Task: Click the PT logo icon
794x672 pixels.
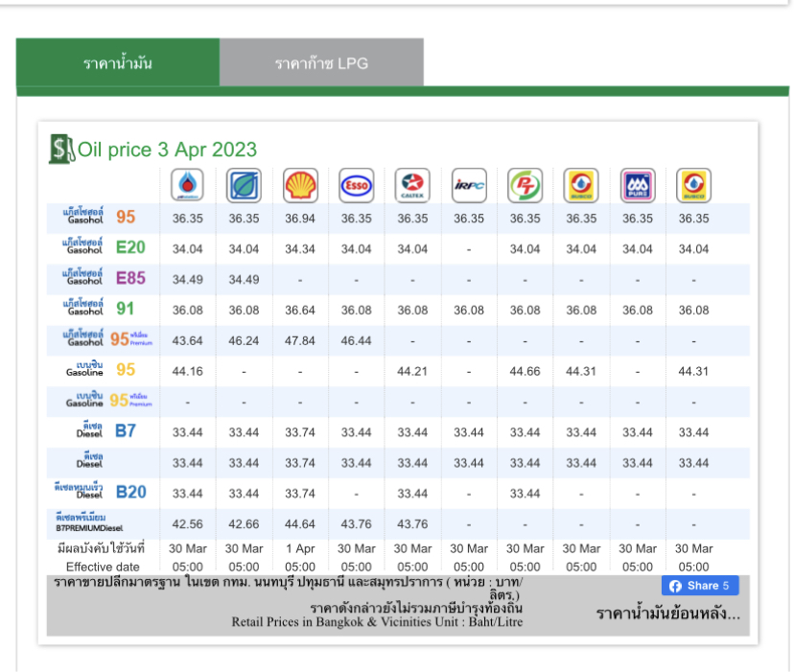Action: [x=525, y=185]
